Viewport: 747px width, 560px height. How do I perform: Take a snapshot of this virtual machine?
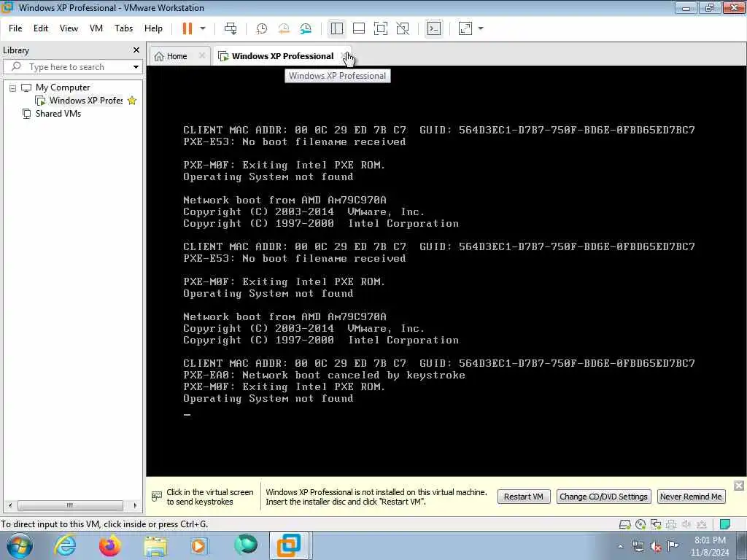(262, 28)
